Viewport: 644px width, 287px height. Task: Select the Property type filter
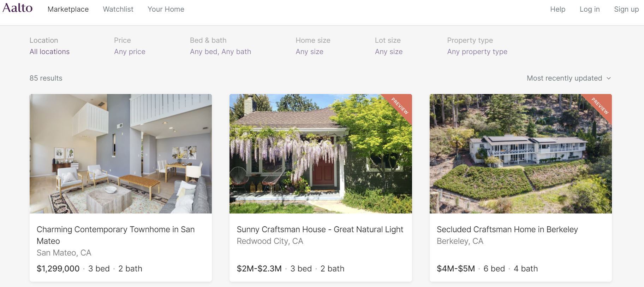(x=477, y=52)
